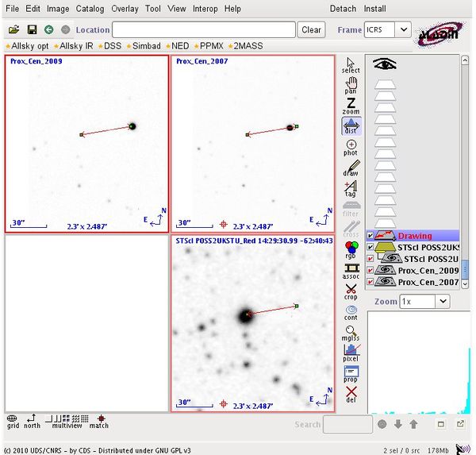
Task: Select the crop scissors tool
Action: [351, 291]
